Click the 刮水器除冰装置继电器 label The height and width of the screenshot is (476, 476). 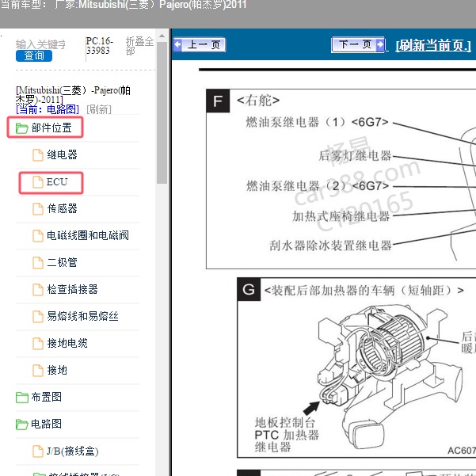[x=330, y=246]
